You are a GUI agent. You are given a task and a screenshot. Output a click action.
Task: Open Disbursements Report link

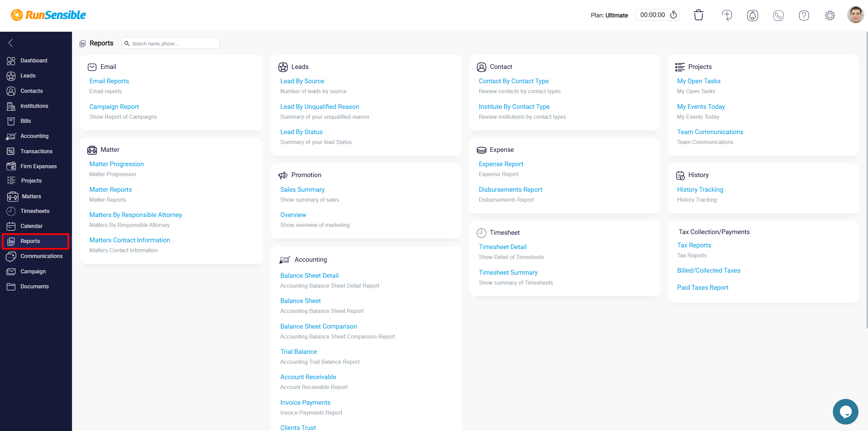click(511, 190)
